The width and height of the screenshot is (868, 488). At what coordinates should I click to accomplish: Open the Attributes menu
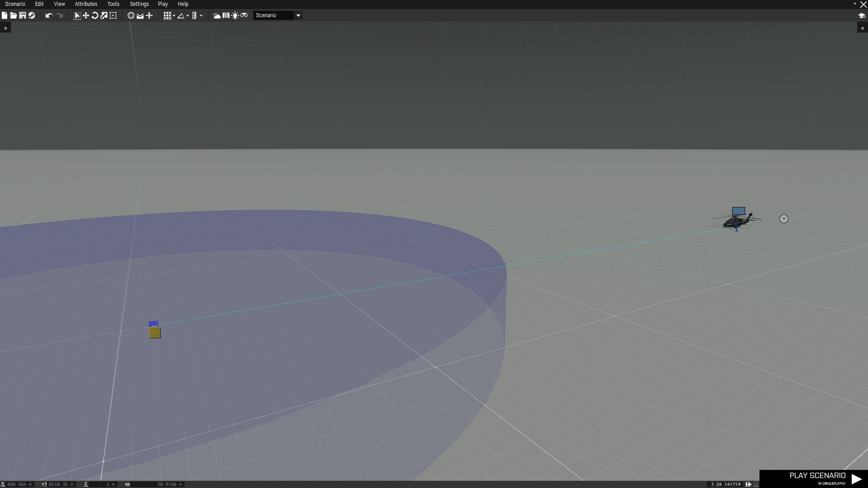click(86, 4)
